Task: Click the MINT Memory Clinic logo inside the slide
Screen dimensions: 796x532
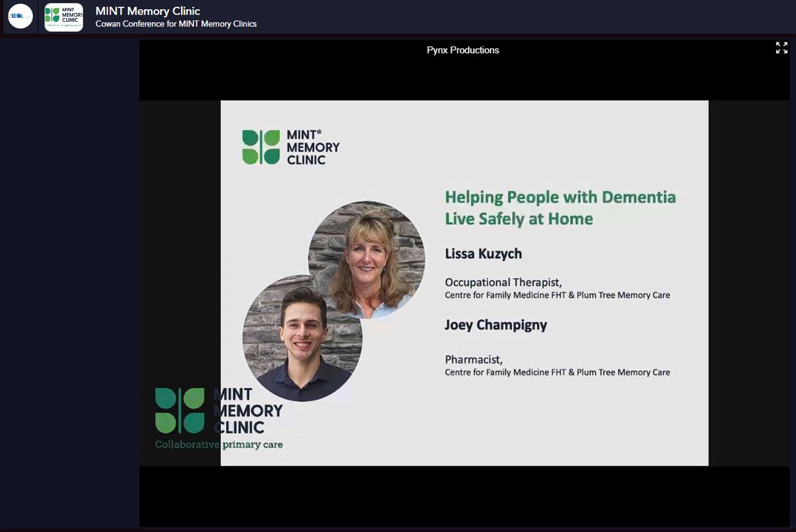Action: pos(291,147)
